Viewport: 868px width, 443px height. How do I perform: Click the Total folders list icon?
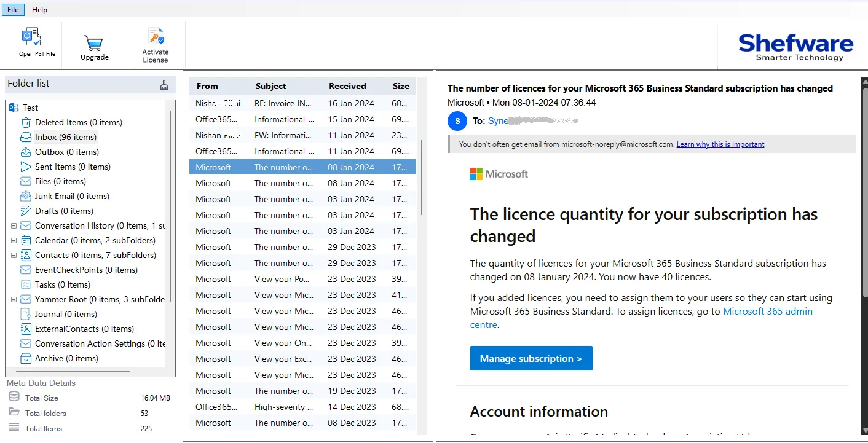coord(14,412)
